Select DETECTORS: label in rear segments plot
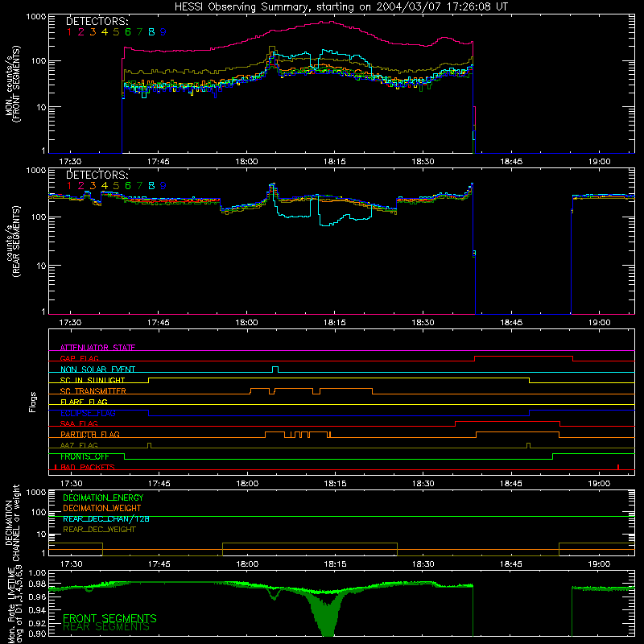644x644 pixels. [97, 175]
